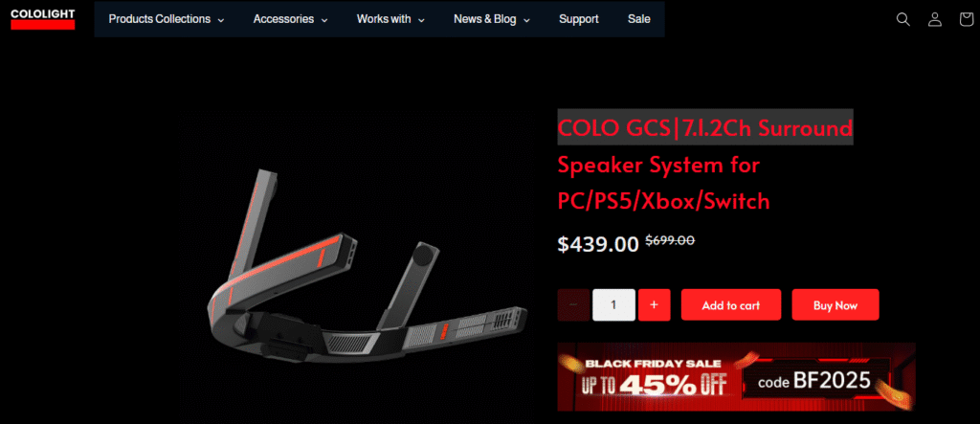Viewport: 980px width, 424px height.
Task: Click the chevron next to Products Collections
Action: click(221, 20)
